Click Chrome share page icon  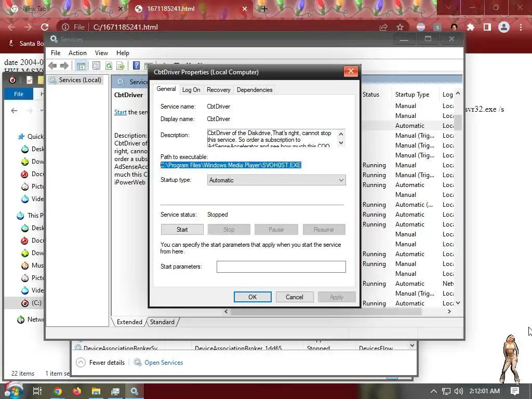[x=383, y=27]
